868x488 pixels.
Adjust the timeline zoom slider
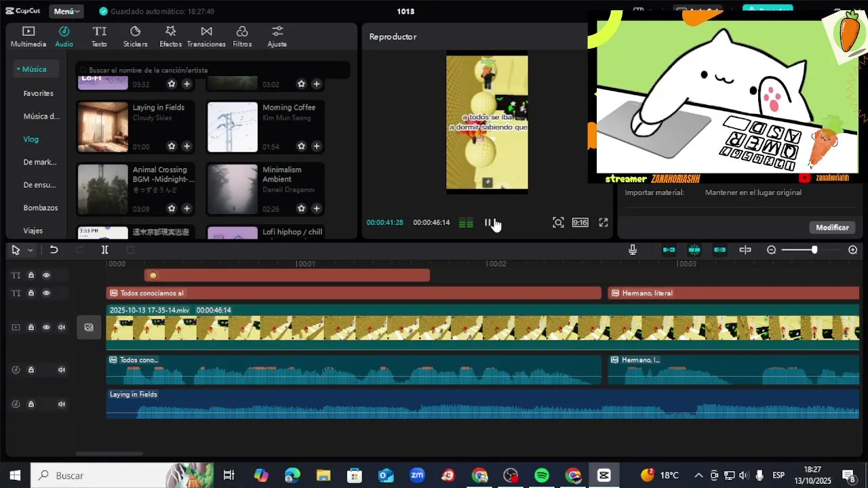[814, 250]
